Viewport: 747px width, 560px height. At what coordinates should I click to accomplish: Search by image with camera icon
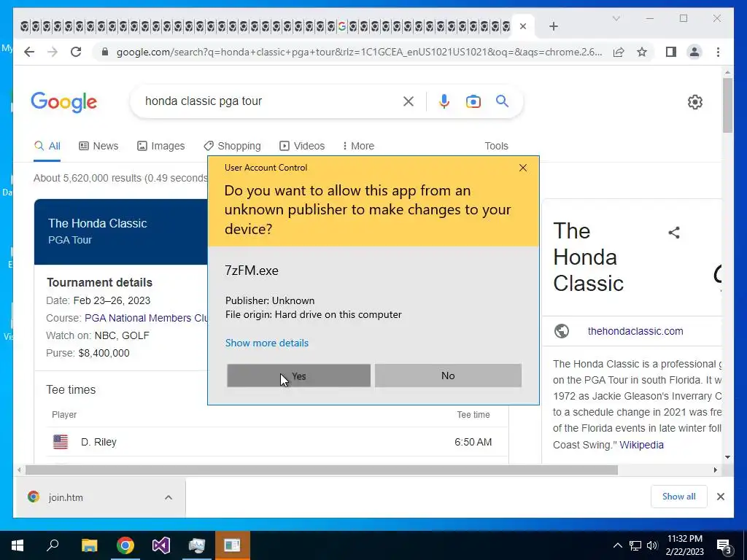[473, 101]
